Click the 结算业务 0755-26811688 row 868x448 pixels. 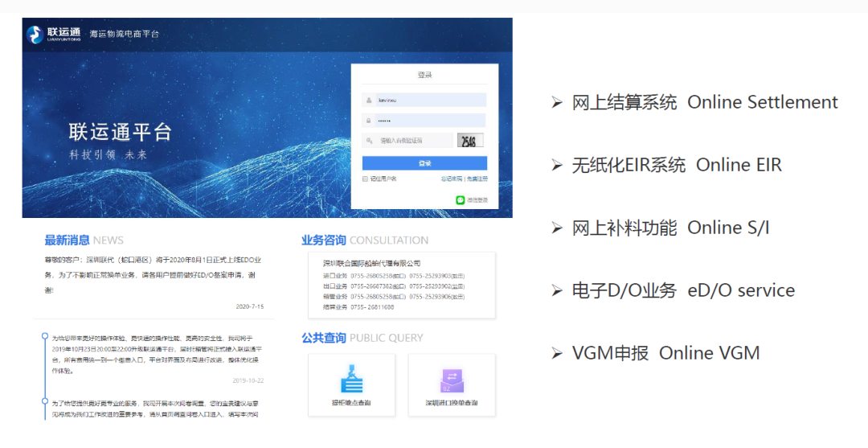point(358,306)
